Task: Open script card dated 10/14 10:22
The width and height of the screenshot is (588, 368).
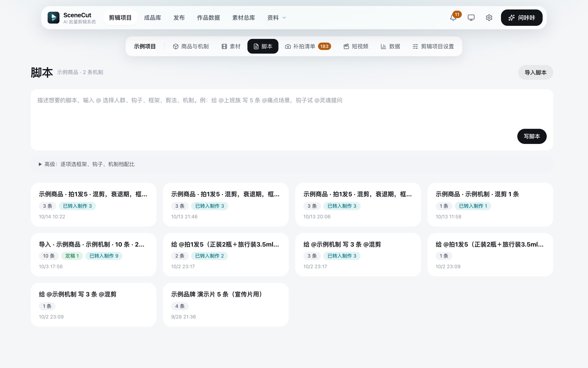Action: tap(93, 205)
